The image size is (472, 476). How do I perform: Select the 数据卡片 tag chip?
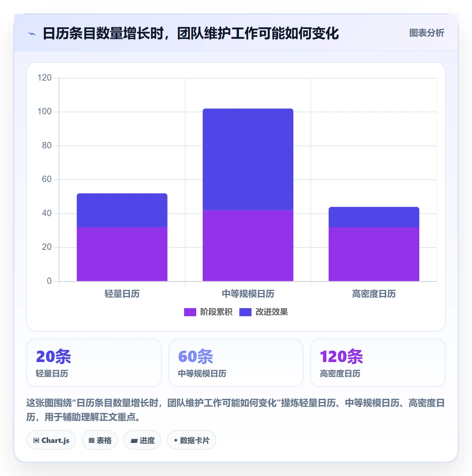coord(191,440)
